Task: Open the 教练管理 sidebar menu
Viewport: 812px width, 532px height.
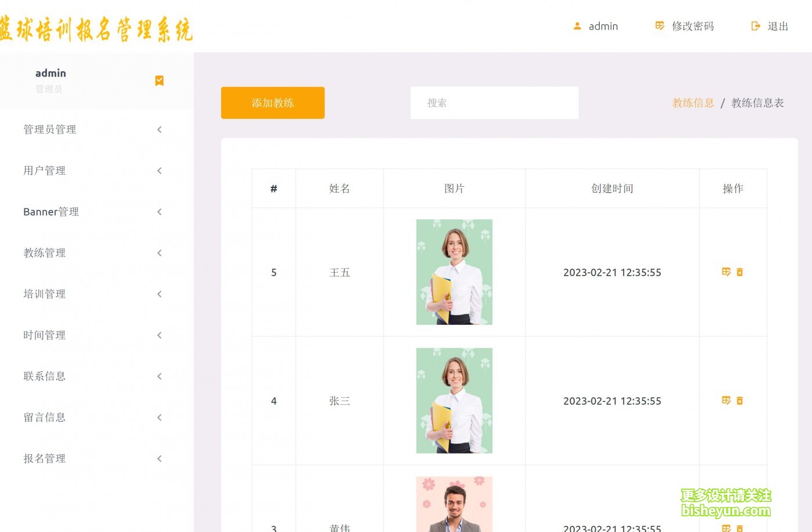Action: 45,253
